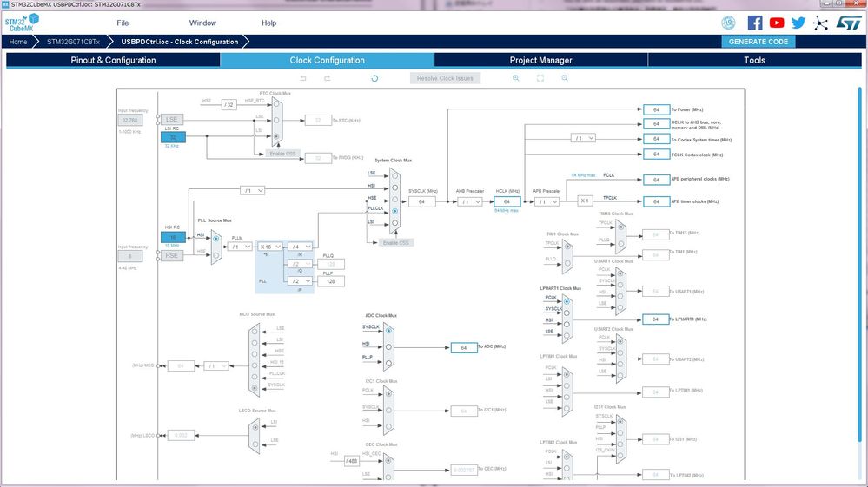The image size is (868, 487).
Task: Open the PLLM divider dropdown
Action: coord(241,247)
